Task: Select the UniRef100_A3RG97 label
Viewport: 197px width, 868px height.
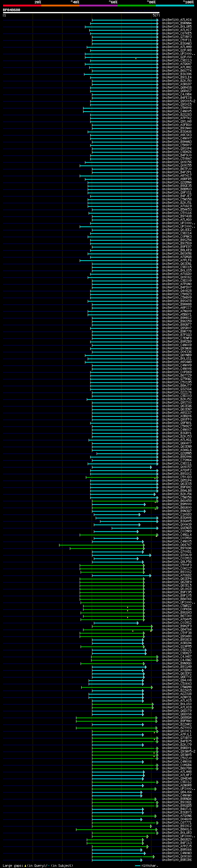Action: click(x=176, y=84)
